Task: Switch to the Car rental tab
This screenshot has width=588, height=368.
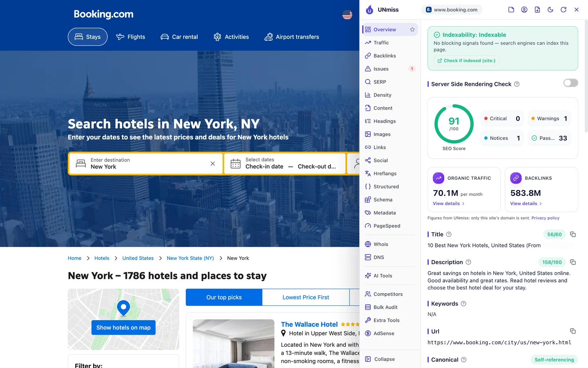Action: click(179, 37)
